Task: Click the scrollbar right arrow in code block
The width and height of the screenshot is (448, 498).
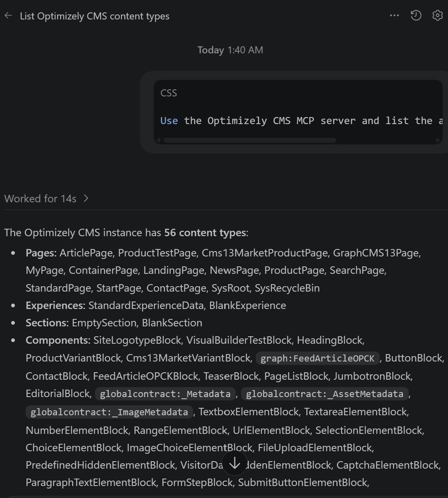Action: pyautogui.click(x=438, y=140)
